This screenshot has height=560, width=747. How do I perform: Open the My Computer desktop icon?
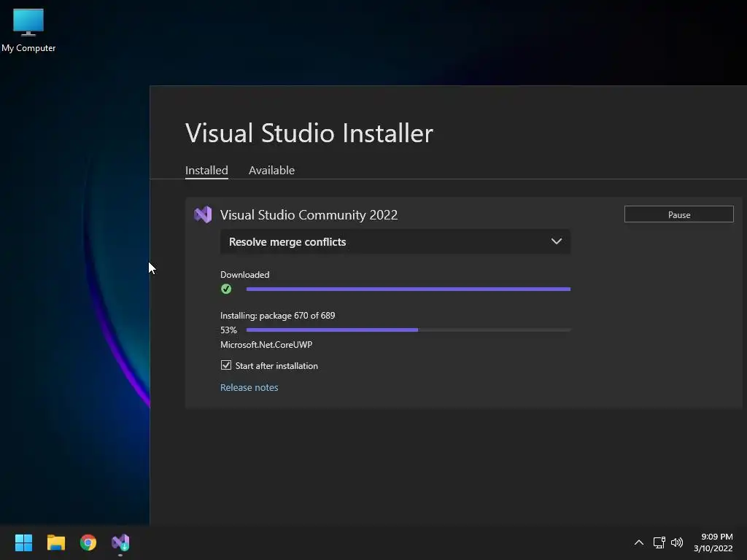28,29
